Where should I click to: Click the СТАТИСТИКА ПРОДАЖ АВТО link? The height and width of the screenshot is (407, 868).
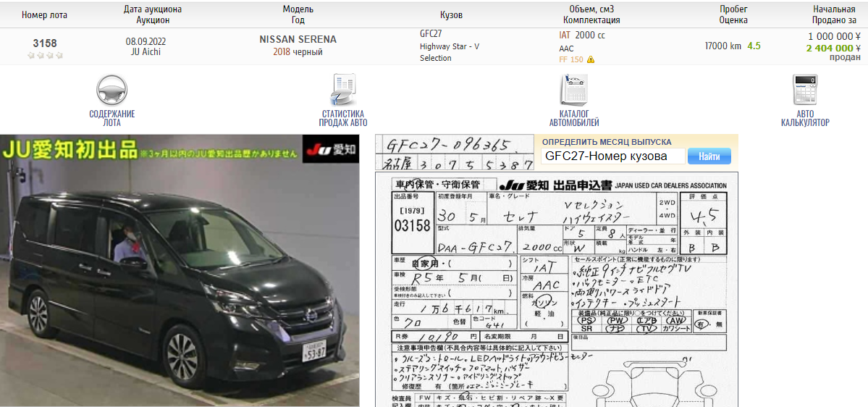click(343, 118)
